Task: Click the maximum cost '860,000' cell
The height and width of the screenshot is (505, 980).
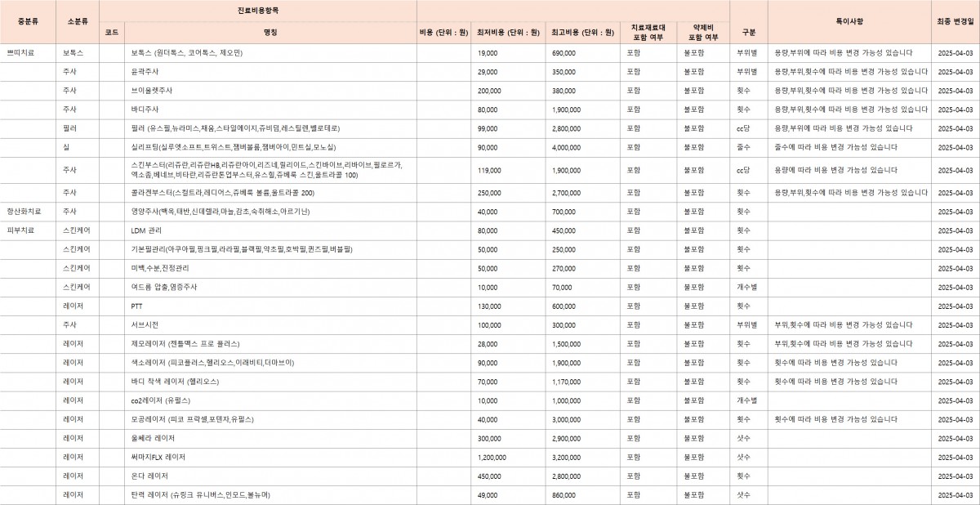Action: pyautogui.click(x=583, y=495)
